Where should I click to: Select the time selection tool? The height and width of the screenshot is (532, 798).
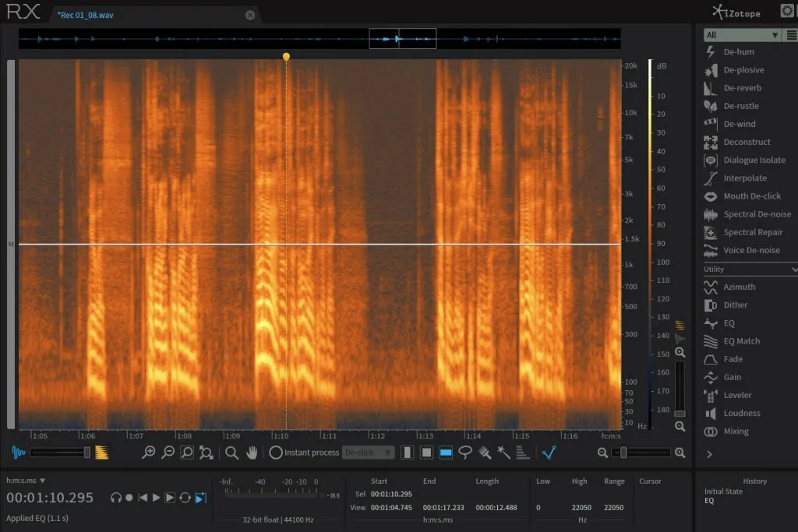pos(407,452)
